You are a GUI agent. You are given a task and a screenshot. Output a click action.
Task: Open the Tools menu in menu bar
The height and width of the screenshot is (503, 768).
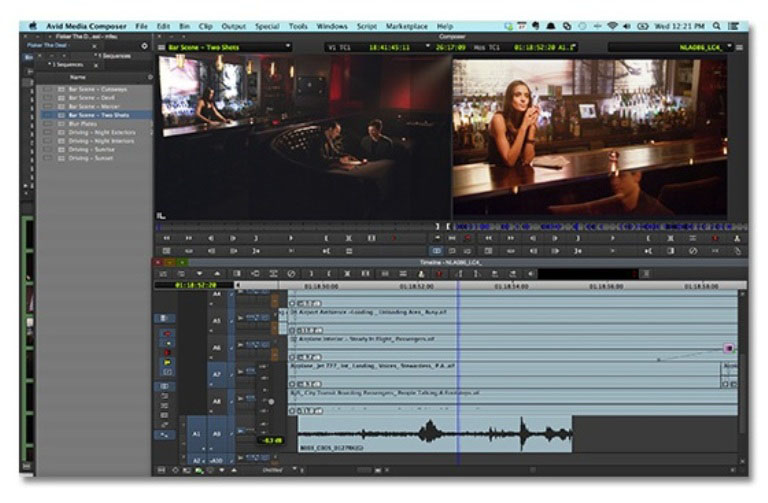[298, 25]
